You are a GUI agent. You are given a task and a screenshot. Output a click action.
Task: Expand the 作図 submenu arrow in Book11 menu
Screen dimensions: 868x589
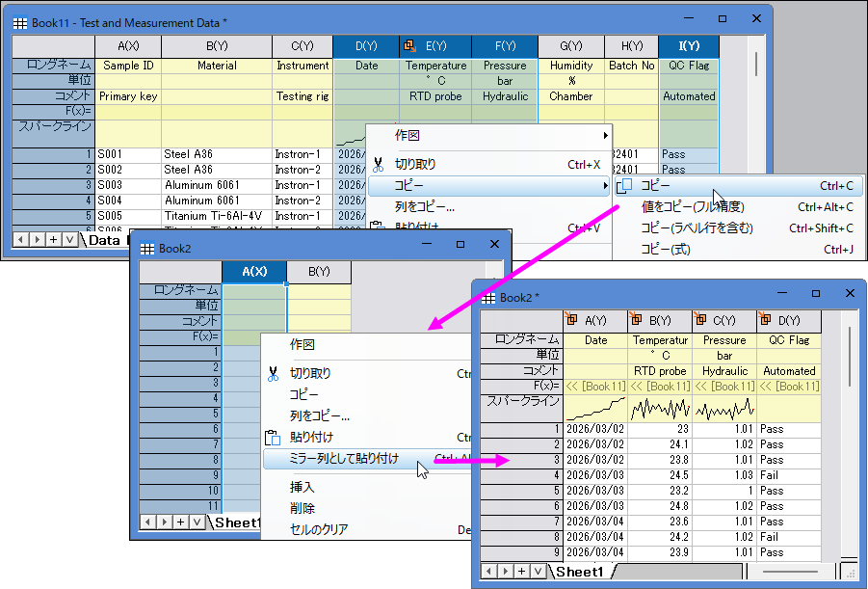(x=606, y=136)
